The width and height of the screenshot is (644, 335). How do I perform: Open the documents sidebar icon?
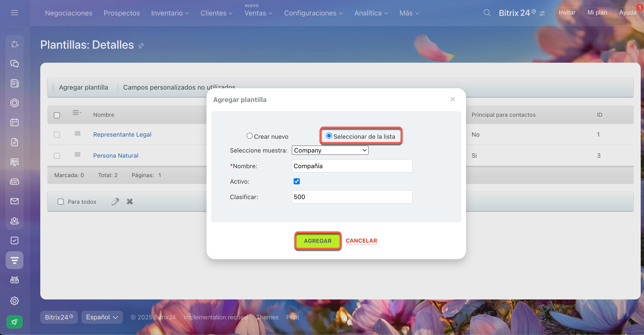click(15, 142)
